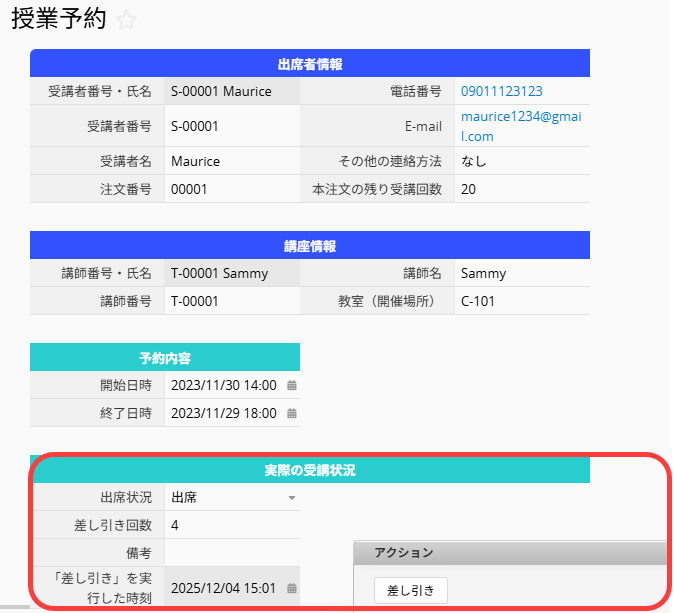
Task: Open calendar icon for 「差し引き」を実行した時刻
Action: [292, 588]
